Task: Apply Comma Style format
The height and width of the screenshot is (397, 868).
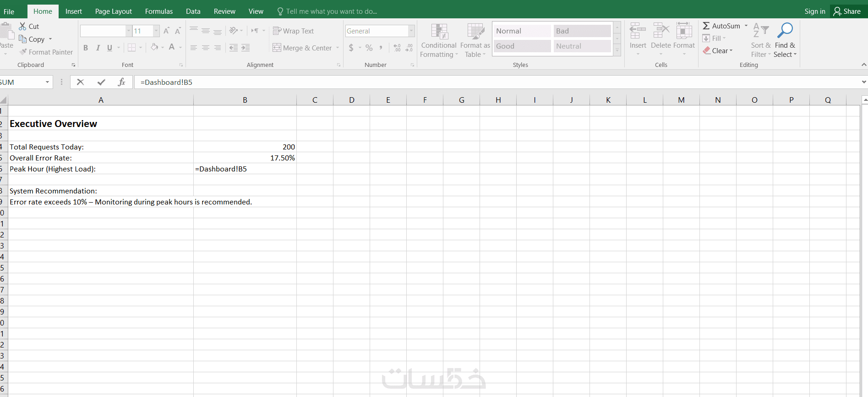Action: 381,48
